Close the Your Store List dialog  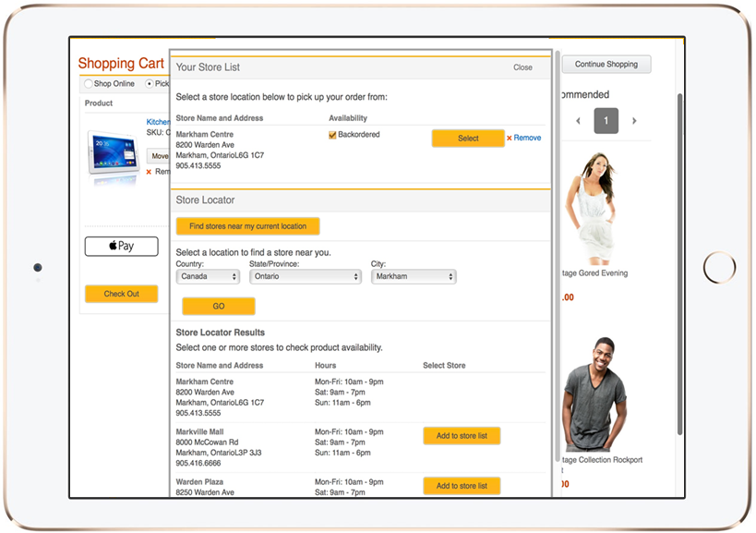(522, 67)
